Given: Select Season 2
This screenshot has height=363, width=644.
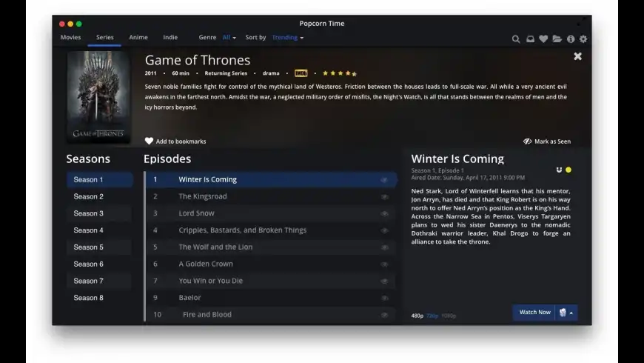Looking at the screenshot, I should [100, 196].
